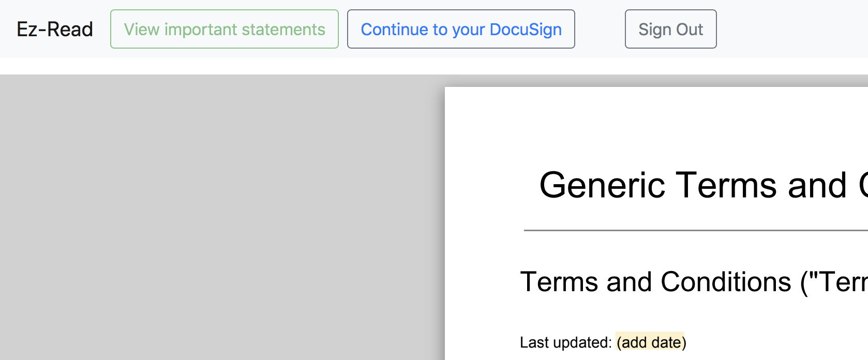Open View important statements

(x=224, y=29)
